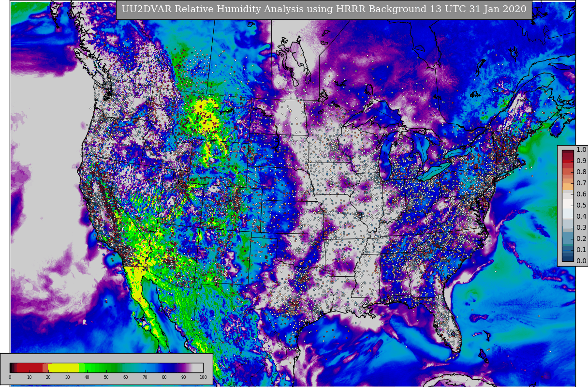Click the "60" tick label on humidity colorbar
Screen dimensions: 588x387
point(125,377)
